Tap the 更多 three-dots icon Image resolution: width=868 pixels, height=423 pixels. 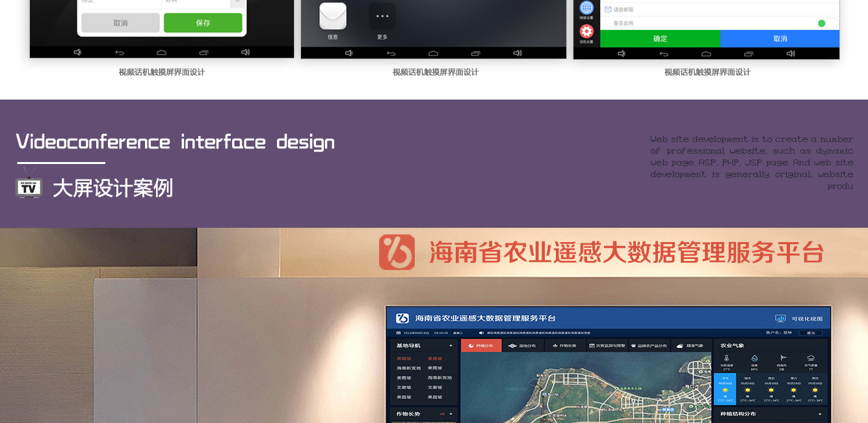[x=382, y=16]
